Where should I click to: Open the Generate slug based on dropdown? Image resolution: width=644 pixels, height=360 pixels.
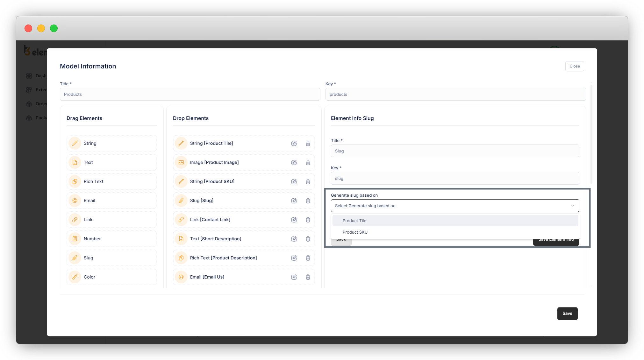click(x=446, y=206)
